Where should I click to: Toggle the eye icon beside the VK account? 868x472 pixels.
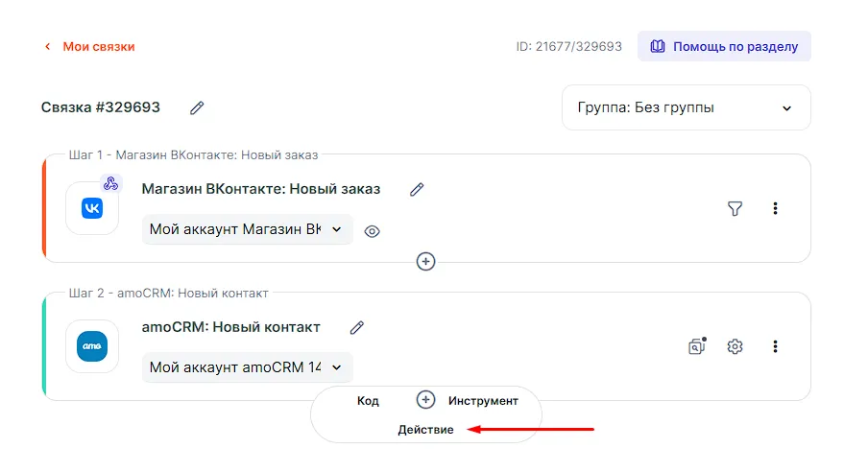click(x=373, y=231)
